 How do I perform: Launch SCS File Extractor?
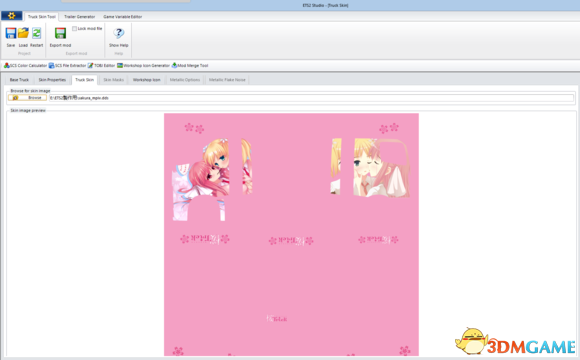click(67, 65)
